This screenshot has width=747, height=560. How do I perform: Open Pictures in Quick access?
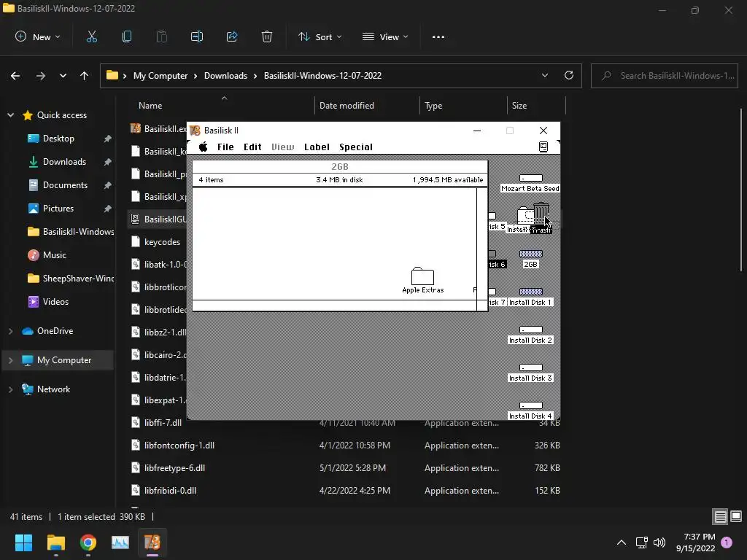click(58, 209)
